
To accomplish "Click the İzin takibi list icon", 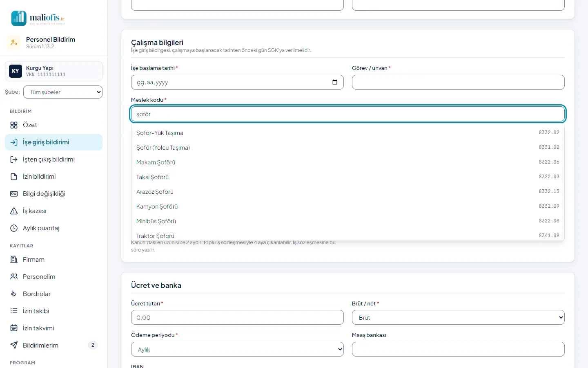I will 14,311.
